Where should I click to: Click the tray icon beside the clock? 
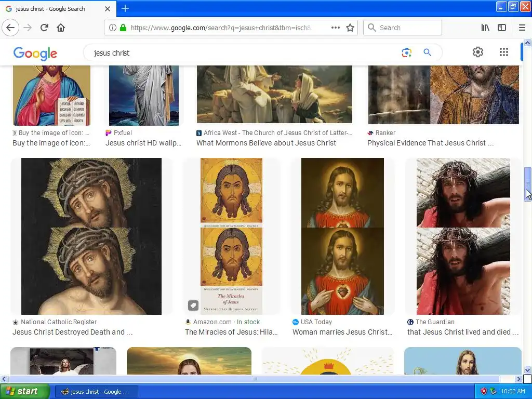tap(494, 391)
